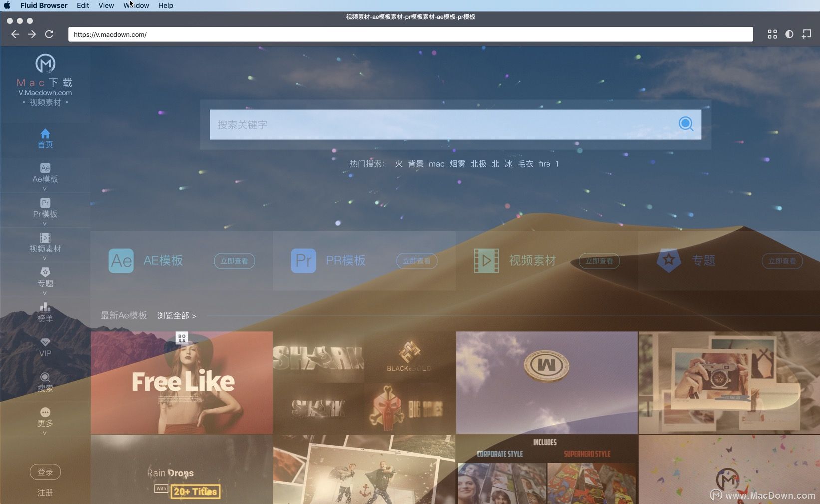Select hot search term 背景
This screenshot has width=820, height=504.
click(416, 164)
